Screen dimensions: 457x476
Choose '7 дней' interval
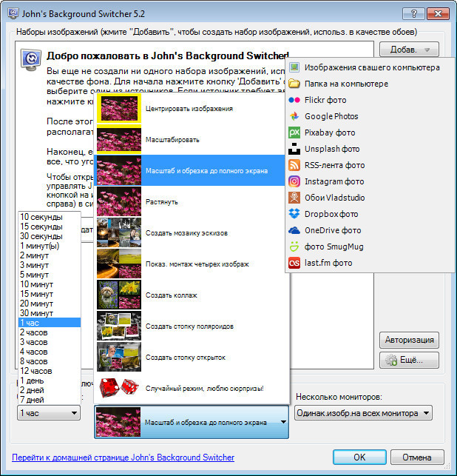(50, 400)
